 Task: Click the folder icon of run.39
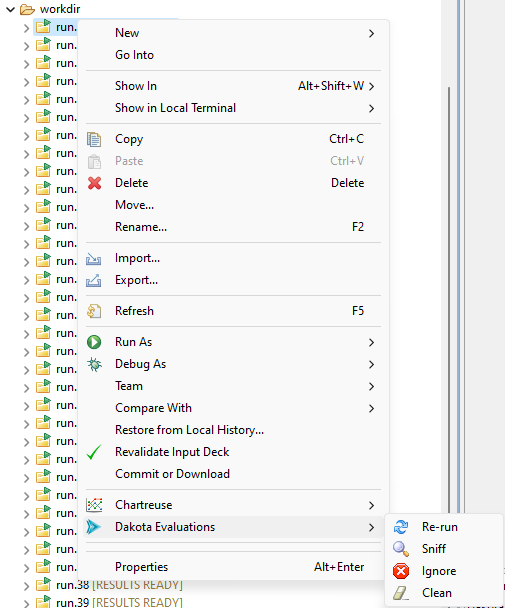[43, 602]
